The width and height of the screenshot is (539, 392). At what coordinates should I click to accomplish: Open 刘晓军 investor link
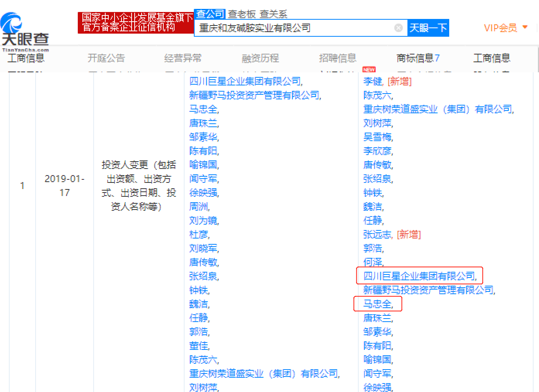(x=204, y=248)
